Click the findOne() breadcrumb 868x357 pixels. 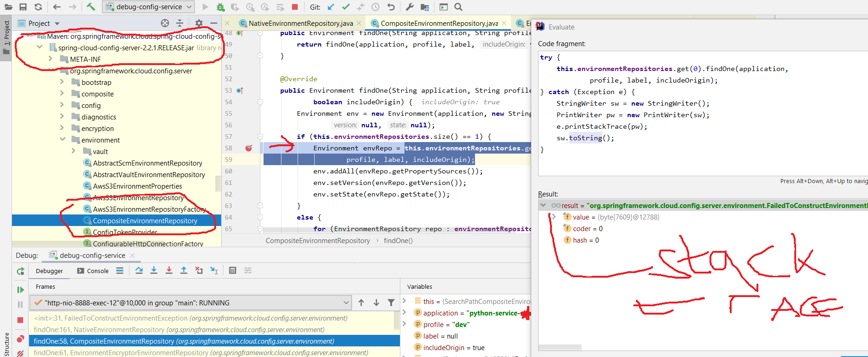[398, 240]
